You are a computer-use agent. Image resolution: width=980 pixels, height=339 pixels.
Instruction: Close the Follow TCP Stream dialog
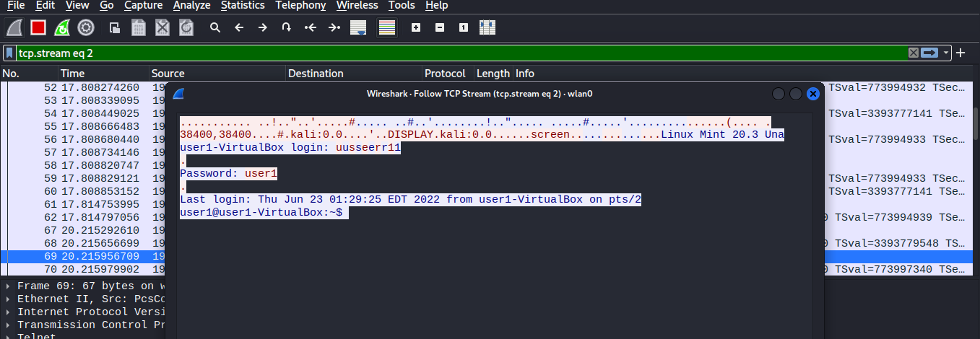point(813,94)
